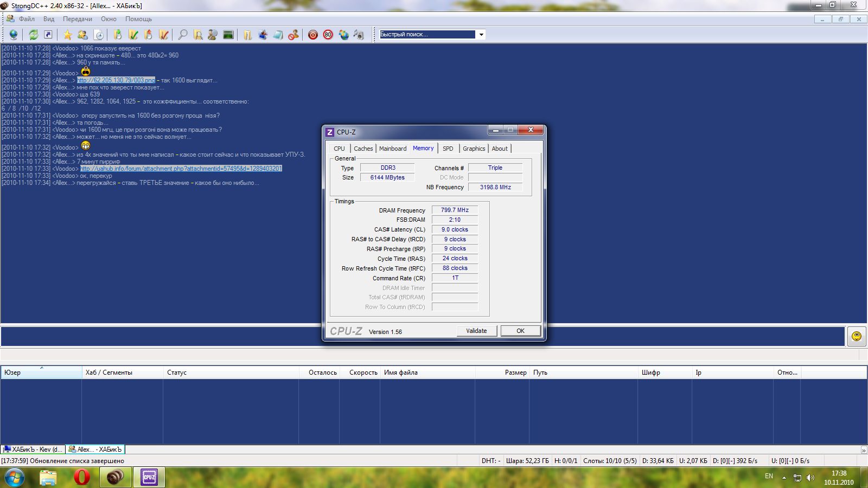Toggle the red Shutdown power icon

[x=313, y=35]
